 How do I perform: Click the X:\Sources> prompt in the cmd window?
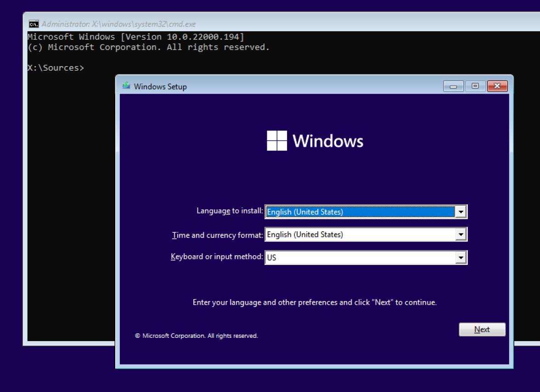click(56, 68)
